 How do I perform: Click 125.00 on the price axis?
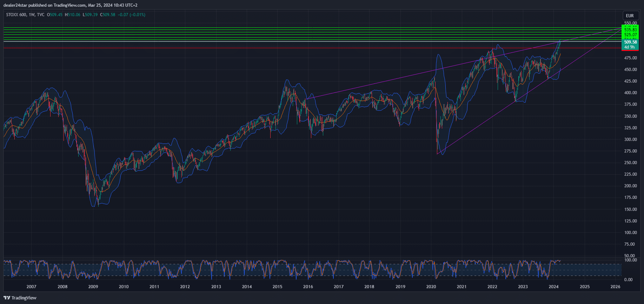click(631, 221)
